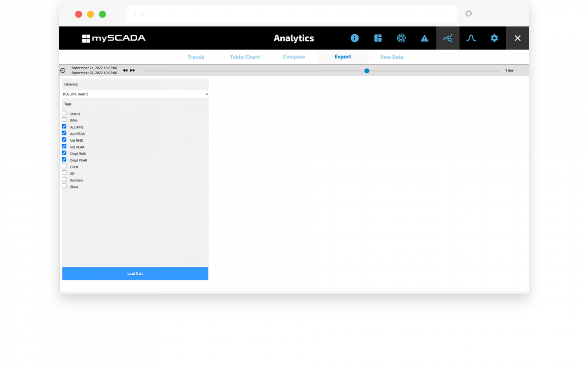The height and width of the screenshot is (368, 588).
Task: Click browser forward arrow
Action: point(143,14)
